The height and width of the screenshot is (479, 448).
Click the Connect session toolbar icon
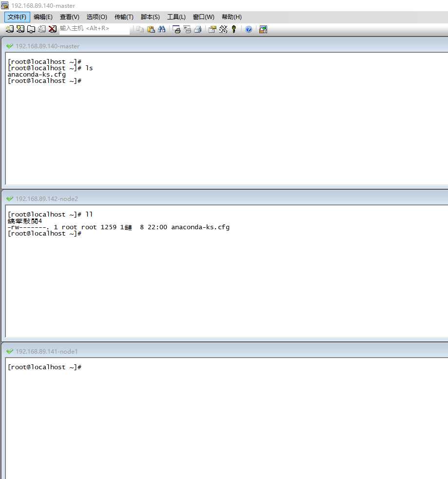(x=9, y=29)
